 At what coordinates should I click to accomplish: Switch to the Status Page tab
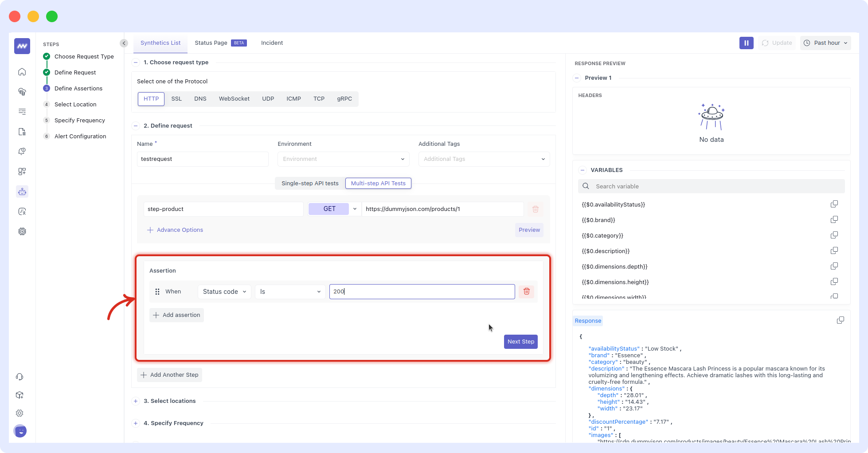click(x=211, y=43)
